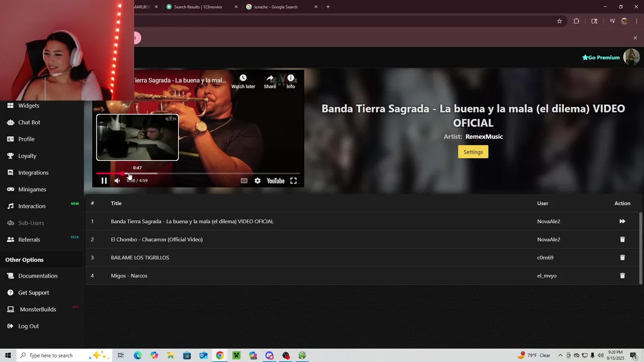Open the video on YouTube logo

click(x=276, y=180)
